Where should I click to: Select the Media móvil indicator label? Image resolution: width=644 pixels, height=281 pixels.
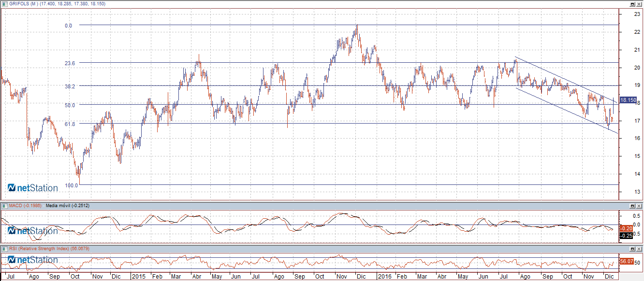(67, 206)
